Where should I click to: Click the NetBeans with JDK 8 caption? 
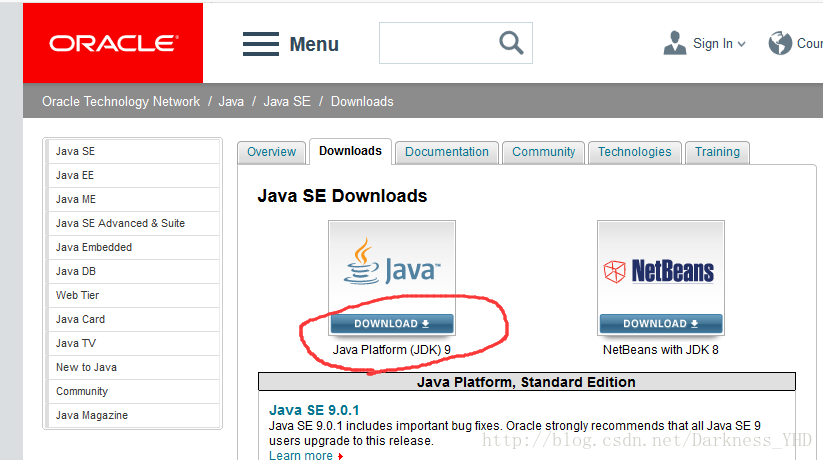pyautogui.click(x=660, y=350)
